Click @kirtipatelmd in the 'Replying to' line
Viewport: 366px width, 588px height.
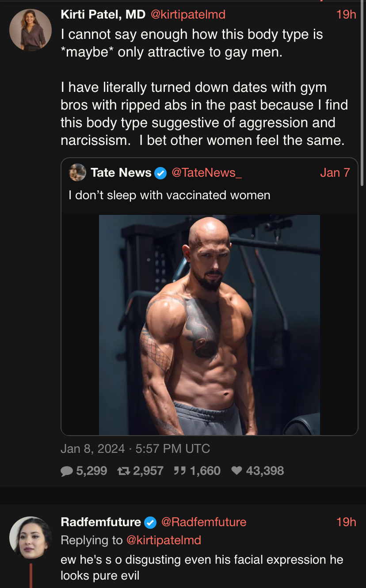(x=164, y=540)
